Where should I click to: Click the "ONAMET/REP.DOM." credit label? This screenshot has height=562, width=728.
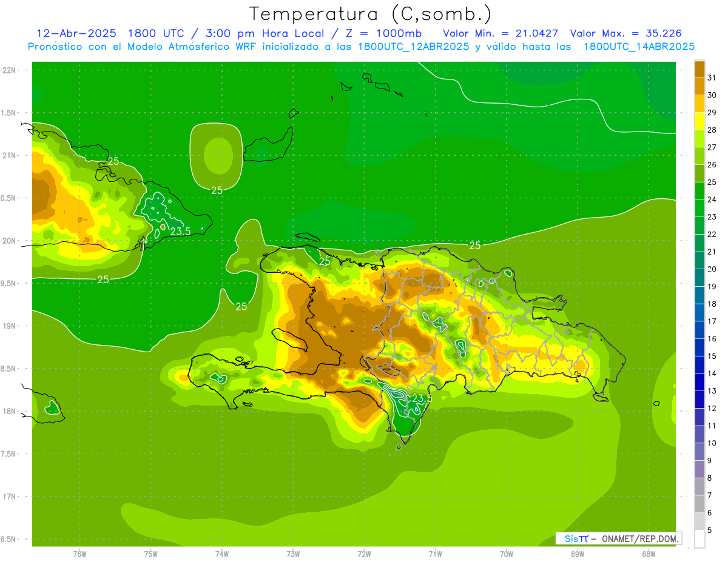pos(640,538)
